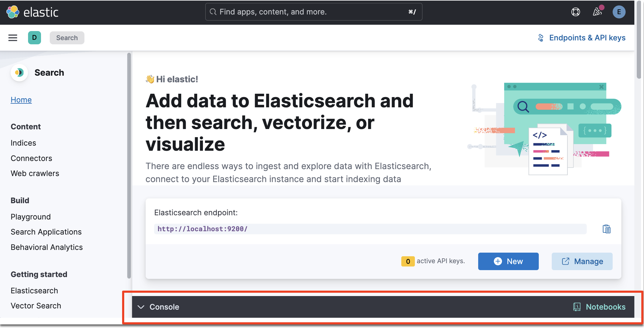
Task: Click the Manage button for API keys
Action: [x=582, y=261]
